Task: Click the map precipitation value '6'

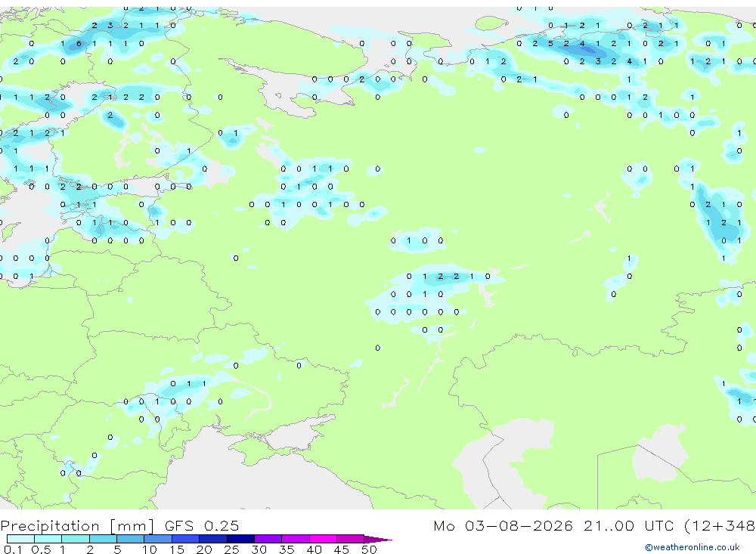Action: click(79, 43)
